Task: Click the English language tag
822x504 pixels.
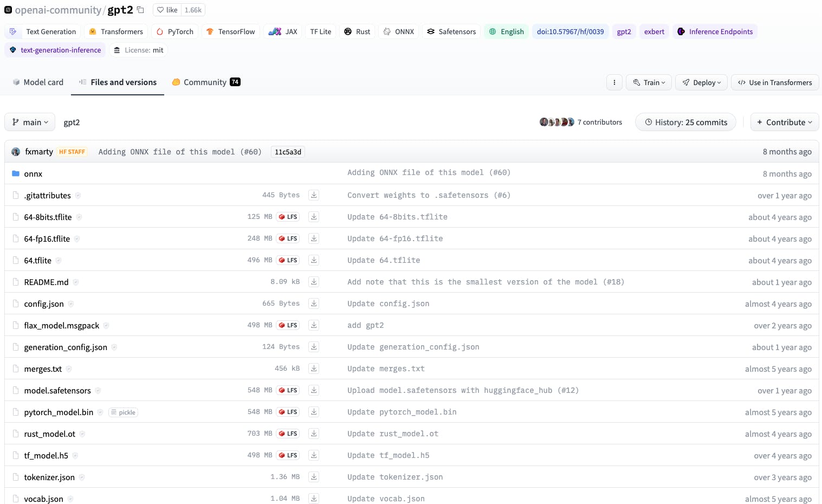Action: click(x=506, y=31)
